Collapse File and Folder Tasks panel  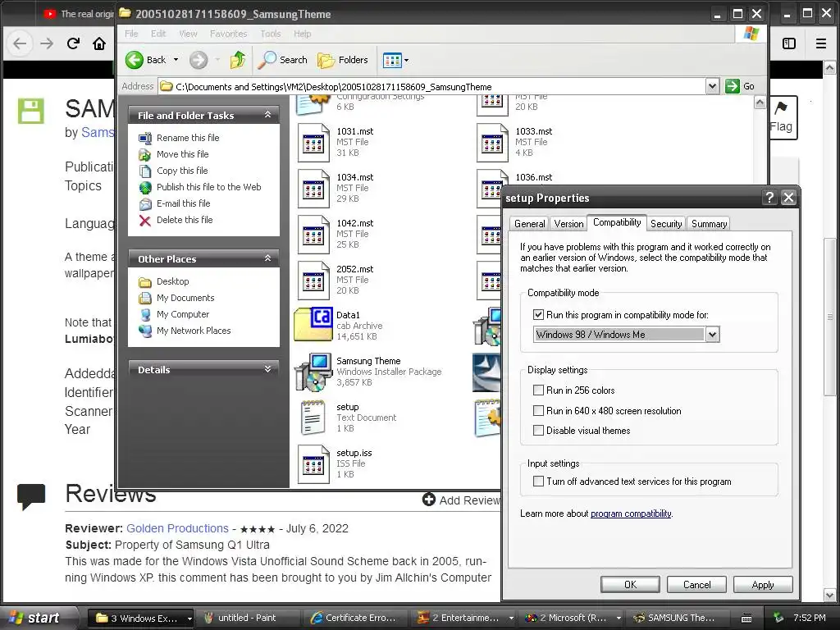pos(268,115)
